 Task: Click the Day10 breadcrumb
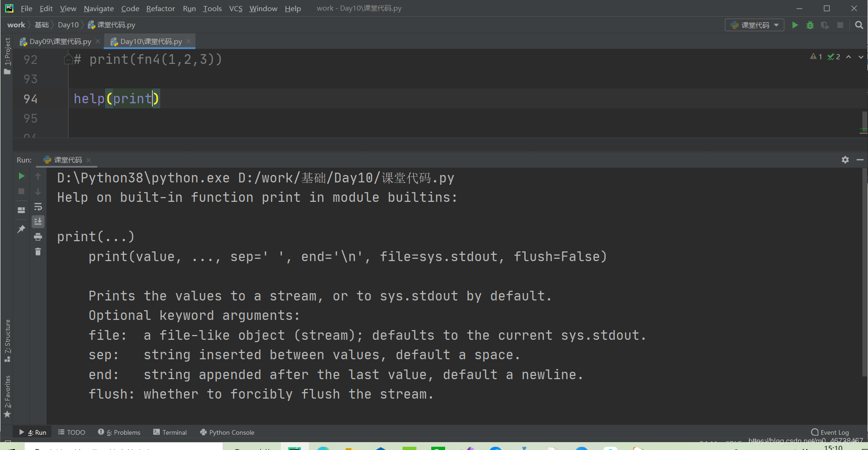(x=68, y=25)
